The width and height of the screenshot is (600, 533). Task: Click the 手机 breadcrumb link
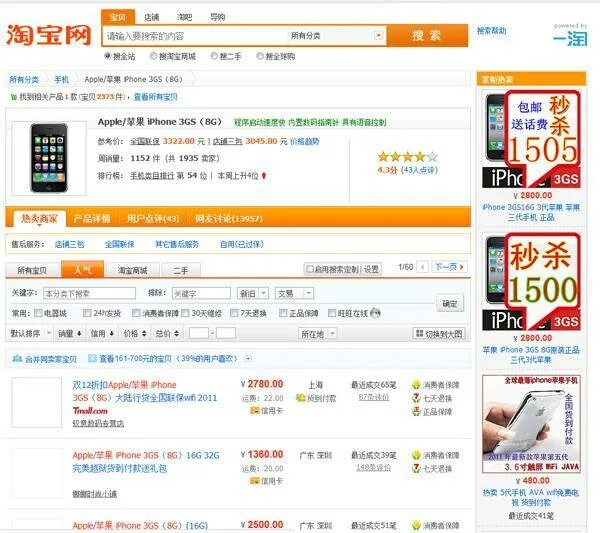pos(61,80)
